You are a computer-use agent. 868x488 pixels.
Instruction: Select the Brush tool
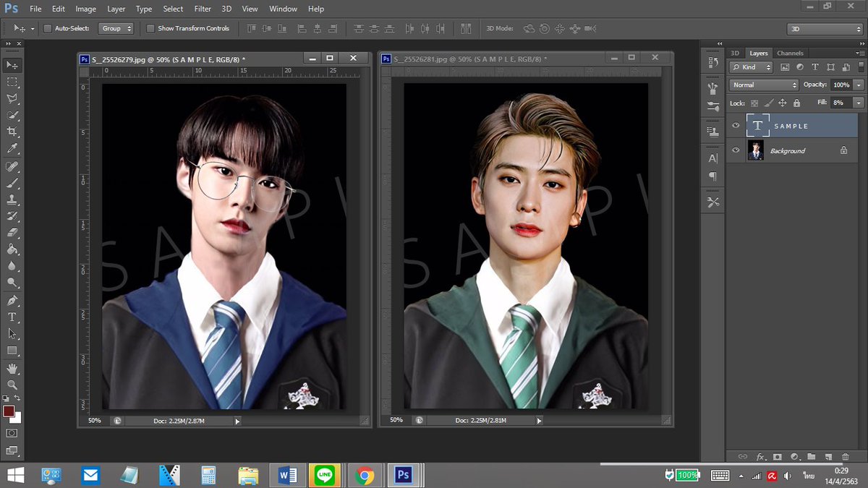point(12,184)
